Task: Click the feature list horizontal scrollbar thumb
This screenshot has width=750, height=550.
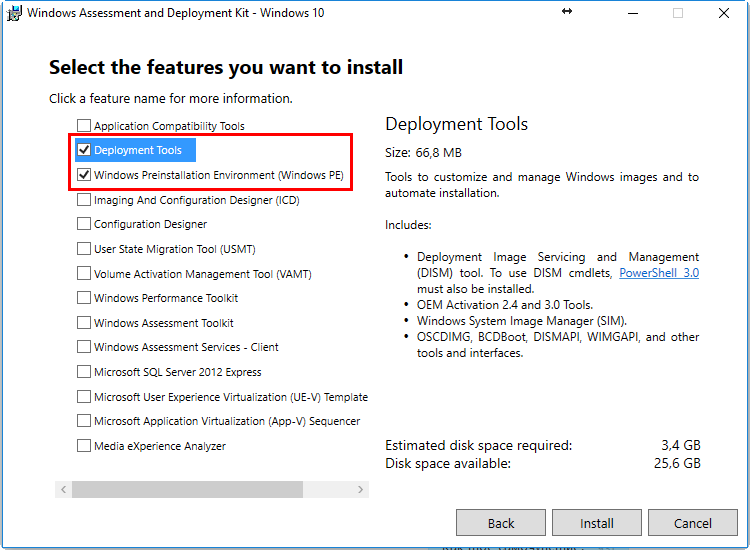Action: coord(187,490)
